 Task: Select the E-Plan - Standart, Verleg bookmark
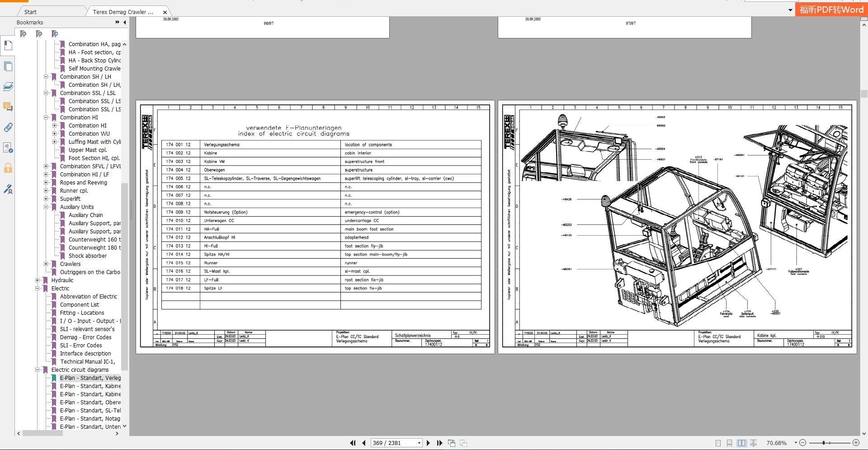[90, 378]
